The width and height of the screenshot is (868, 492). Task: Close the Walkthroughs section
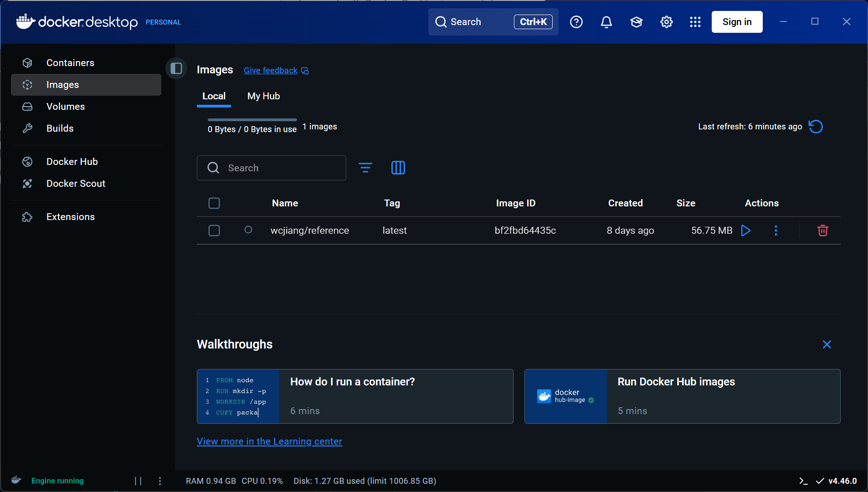827,344
